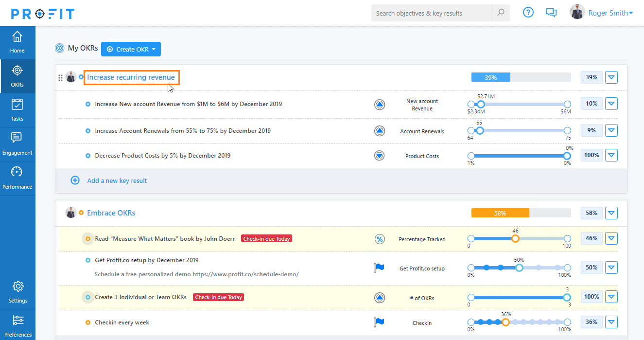The image size is (644, 340).
Task: Click the 39% objective progress bar
Action: [x=521, y=77]
